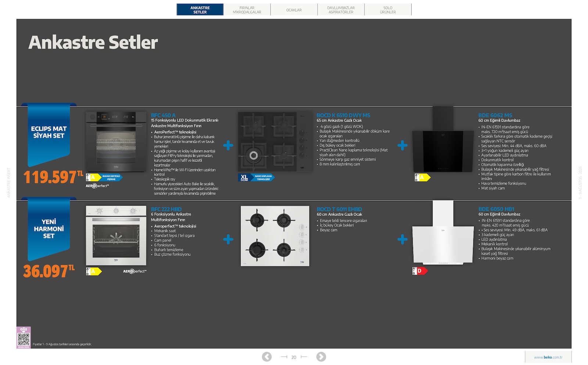Click the energy label under BDE 6062 MS hood
Image resolution: width=588 pixels, height=365 pixels.
(422, 178)
